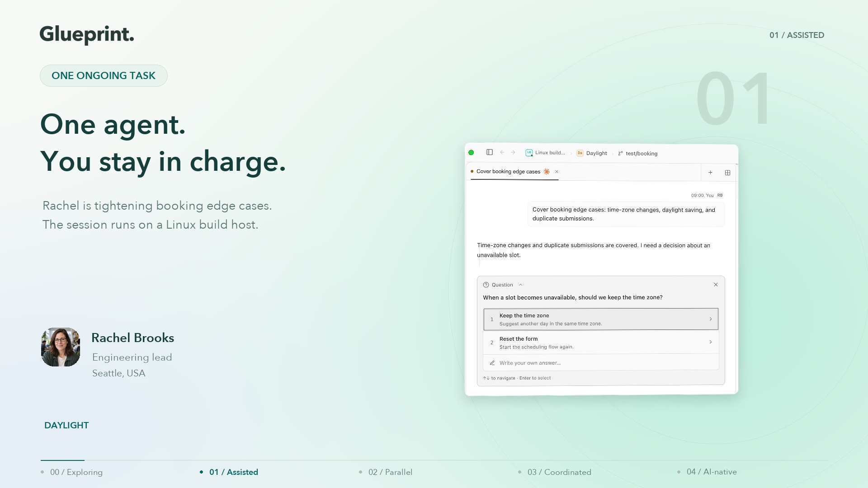The width and height of the screenshot is (868, 488).
Task: Click the Question help icon
Action: pyautogui.click(x=486, y=285)
